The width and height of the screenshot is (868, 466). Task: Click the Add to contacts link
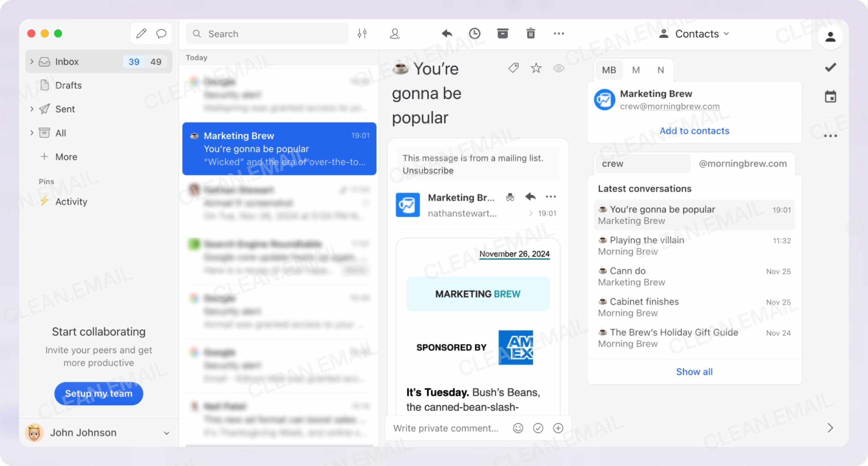(x=694, y=131)
